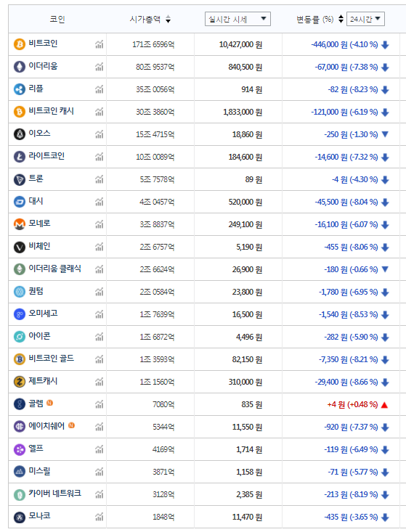Click the 코인 column header

[x=57, y=19]
